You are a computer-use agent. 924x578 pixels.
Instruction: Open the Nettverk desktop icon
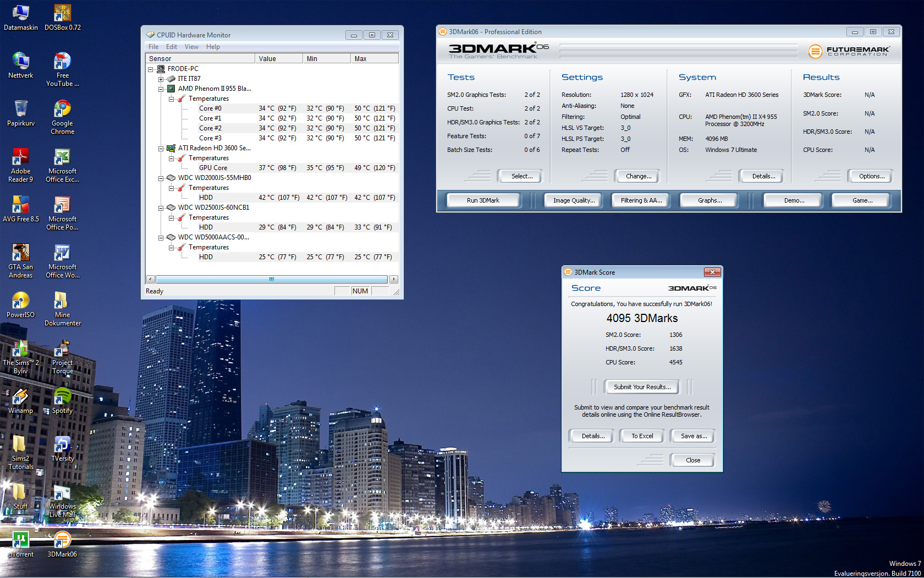21,65
